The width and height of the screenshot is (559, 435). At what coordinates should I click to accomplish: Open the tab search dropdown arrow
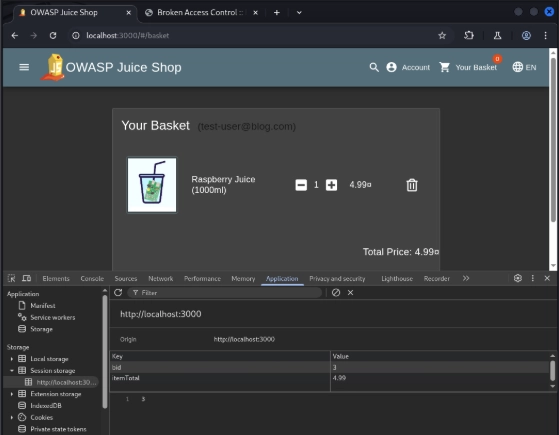click(299, 12)
